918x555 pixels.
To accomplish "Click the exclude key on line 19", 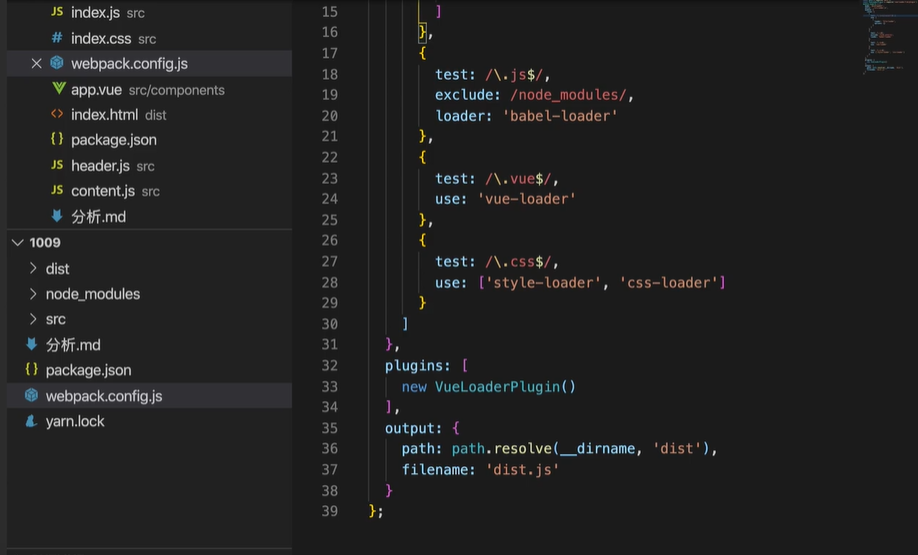I will pyautogui.click(x=464, y=95).
